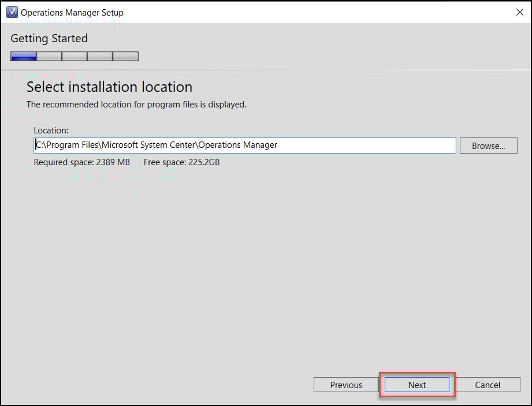Click the recommended location description text
The width and height of the screenshot is (532, 406).
(136, 105)
